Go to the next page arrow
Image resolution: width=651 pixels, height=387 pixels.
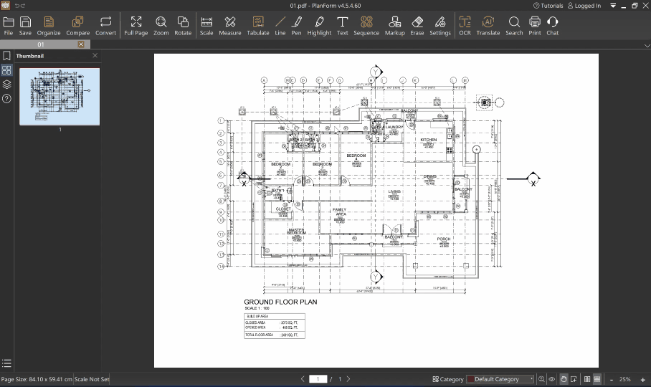[348, 379]
